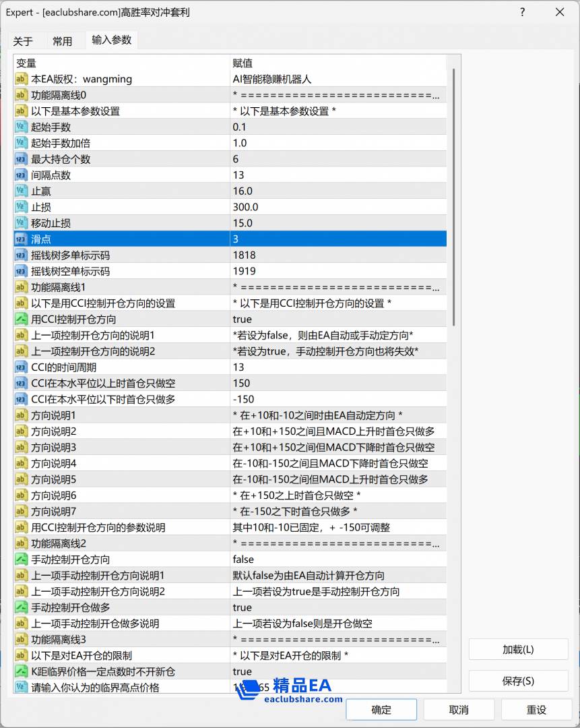Click the icon beside 起始手数 parameter
Screen dimensions: 580x728
click(x=21, y=127)
